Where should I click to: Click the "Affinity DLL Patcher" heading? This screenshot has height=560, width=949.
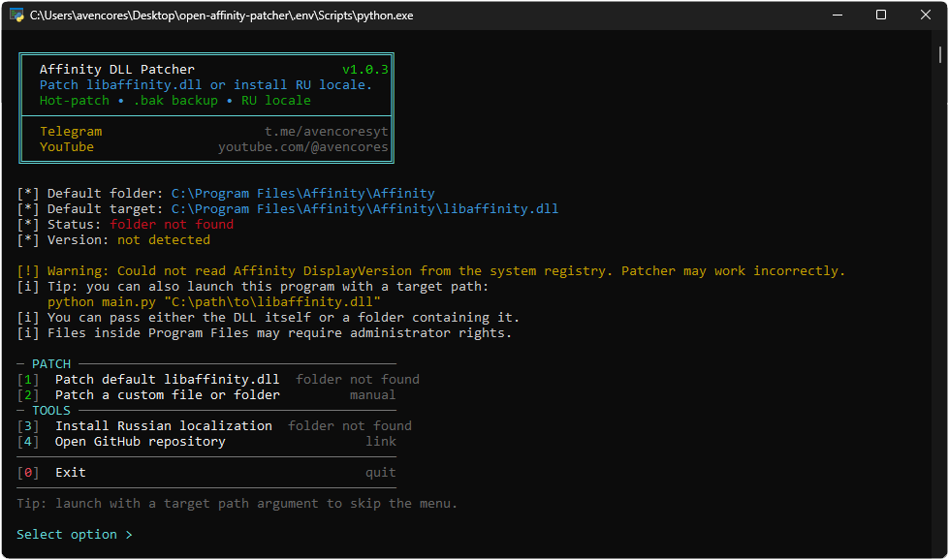117,70
